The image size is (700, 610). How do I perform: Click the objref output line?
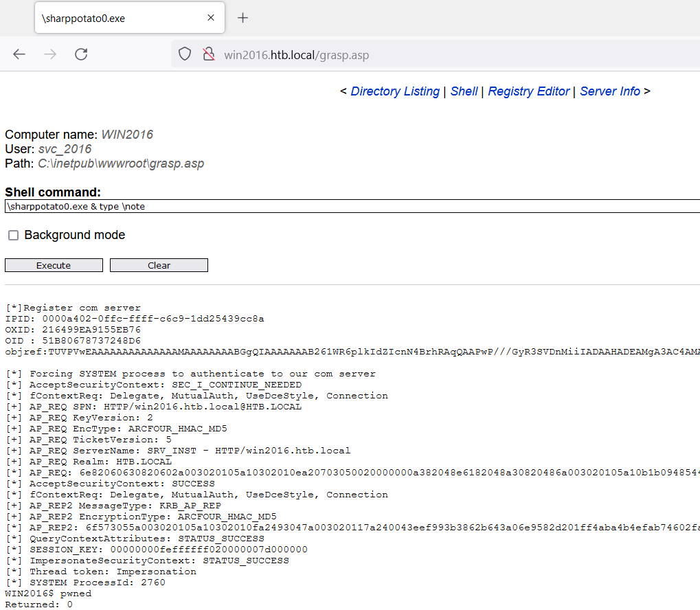pos(352,352)
